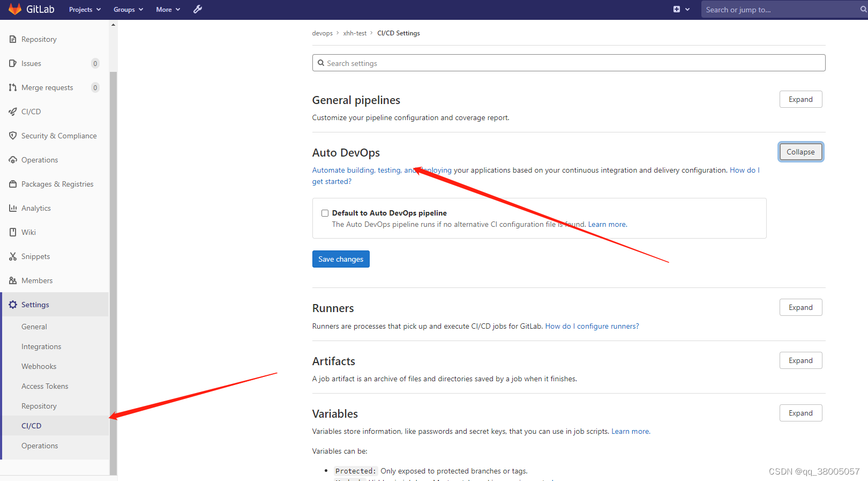Click the Save changes button

tap(341, 259)
